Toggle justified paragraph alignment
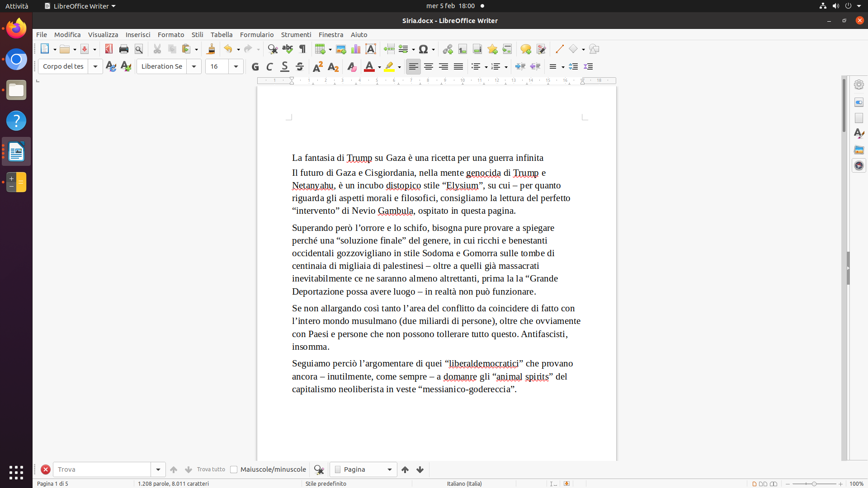The width and height of the screenshot is (868, 488). pyautogui.click(x=458, y=66)
